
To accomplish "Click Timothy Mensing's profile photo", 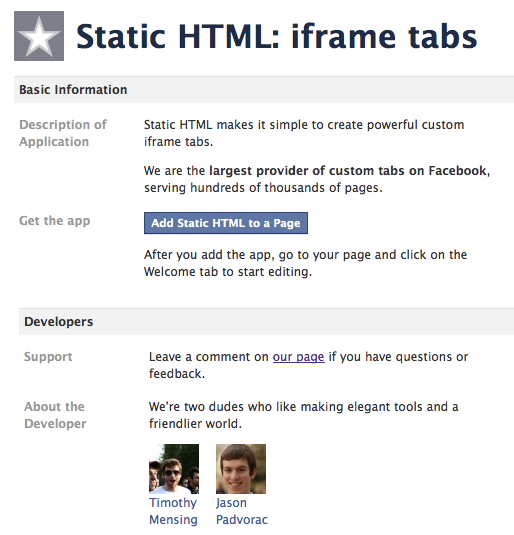I will pyautogui.click(x=174, y=469).
